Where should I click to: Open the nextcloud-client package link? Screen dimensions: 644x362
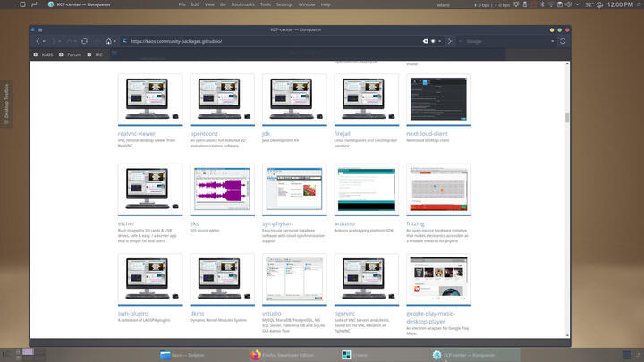427,134
